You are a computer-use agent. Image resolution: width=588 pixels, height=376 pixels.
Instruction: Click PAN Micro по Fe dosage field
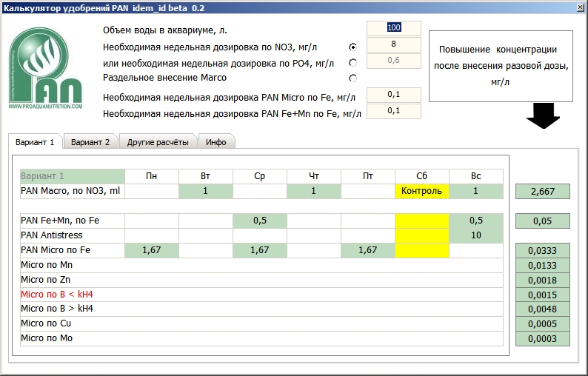(394, 95)
